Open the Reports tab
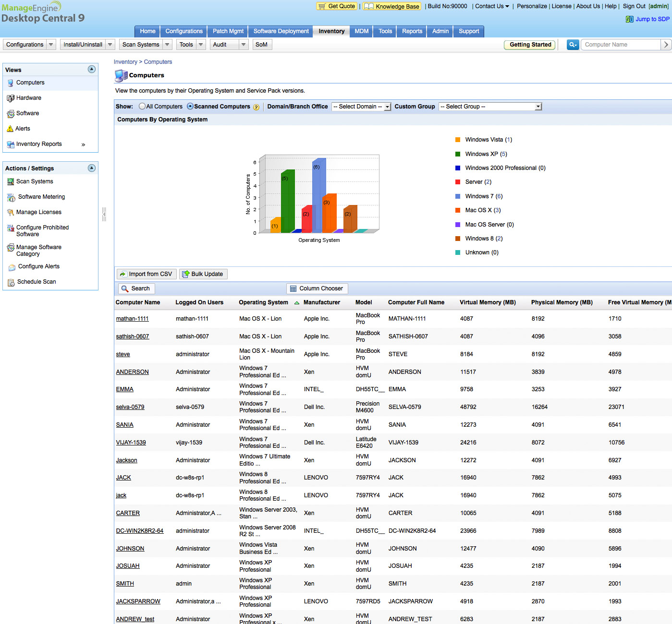Screen dimensions: 672x624 coord(412,31)
